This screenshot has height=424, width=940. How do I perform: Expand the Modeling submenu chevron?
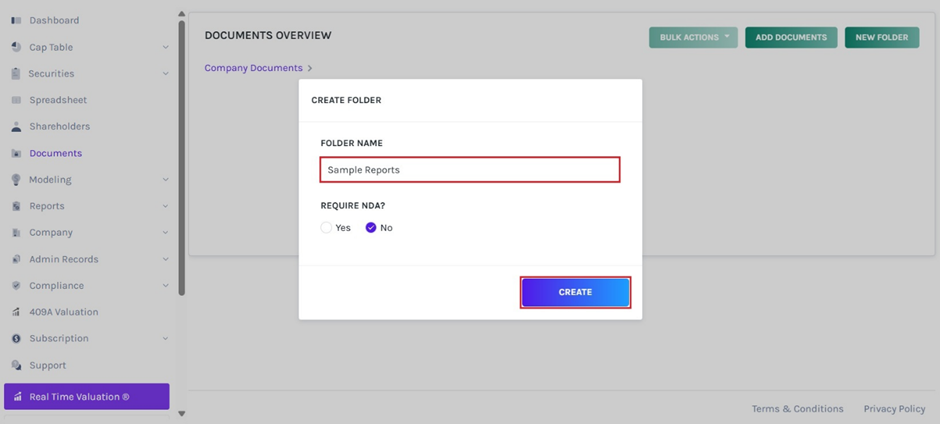165,179
